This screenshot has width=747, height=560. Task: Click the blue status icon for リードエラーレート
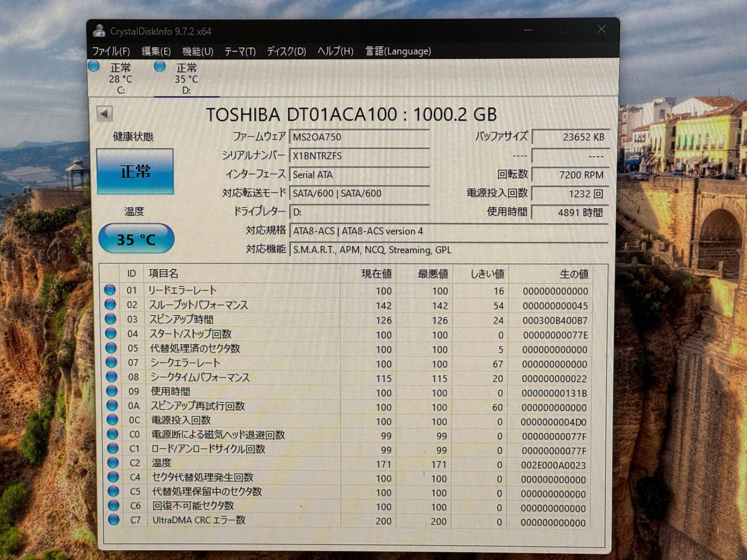(110, 290)
